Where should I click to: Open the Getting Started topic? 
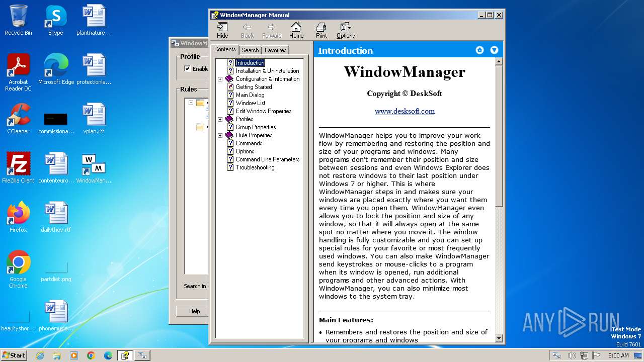coord(254,87)
